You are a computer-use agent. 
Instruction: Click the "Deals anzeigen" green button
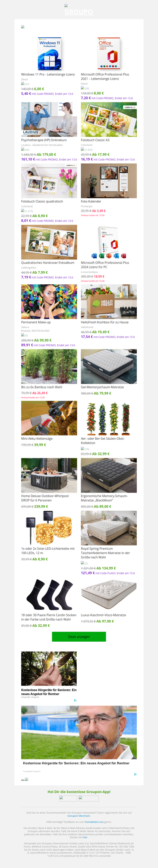pyautogui.click(x=79, y=637)
